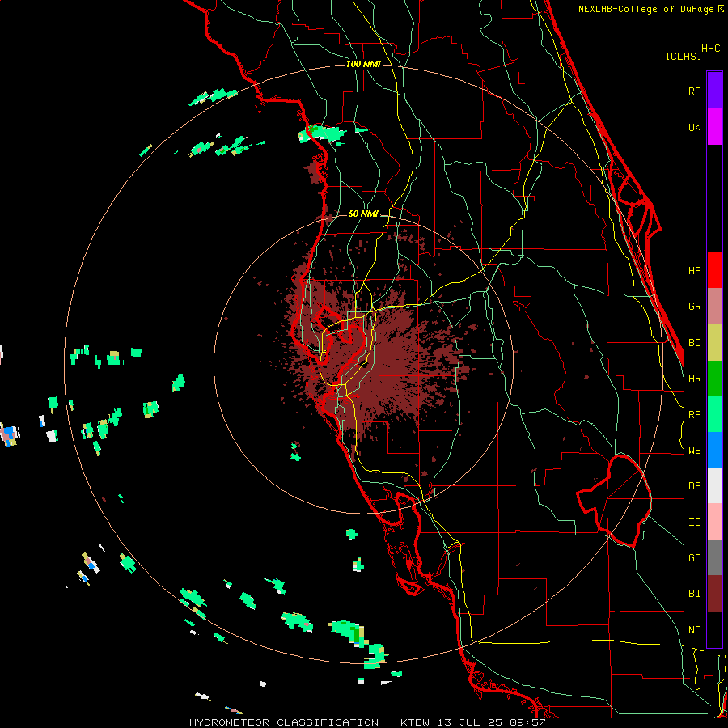Select the GR graupel color swatch
Image resolution: width=728 pixels, height=728 pixels.
tap(714, 307)
